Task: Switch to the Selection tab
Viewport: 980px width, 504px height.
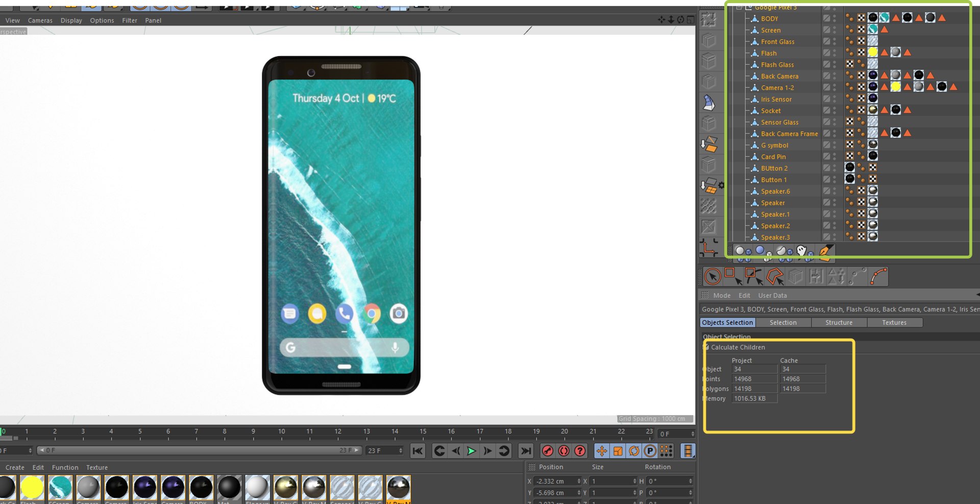Action: (x=783, y=322)
